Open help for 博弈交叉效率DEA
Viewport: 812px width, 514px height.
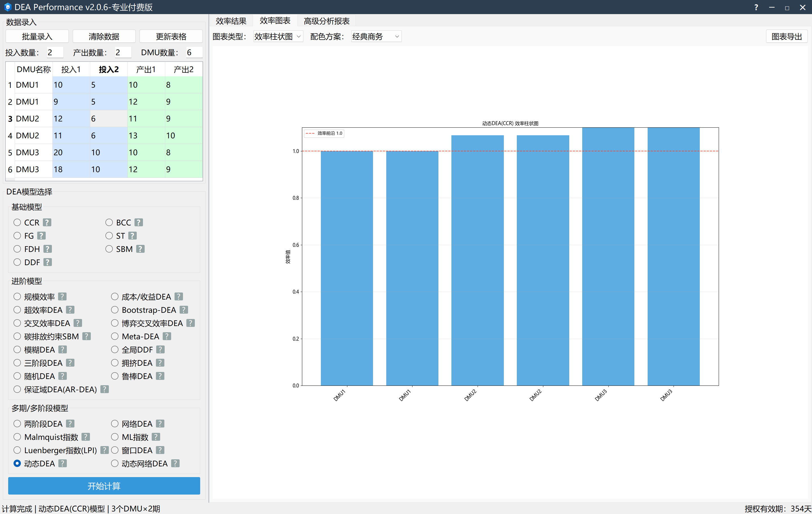pos(191,323)
